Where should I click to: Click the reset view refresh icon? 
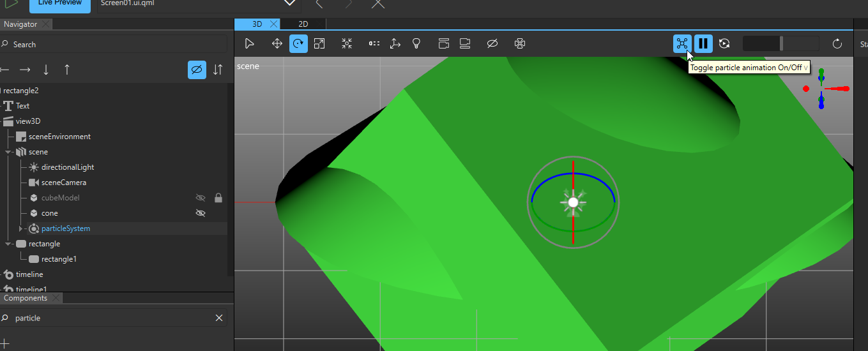[837, 43]
